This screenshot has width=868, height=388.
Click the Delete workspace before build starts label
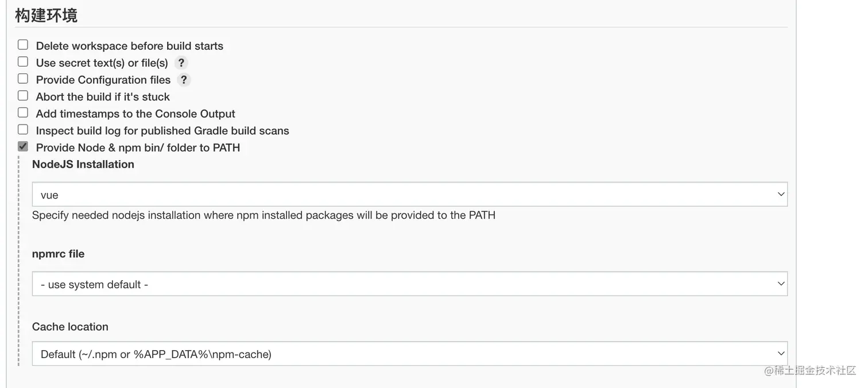[x=129, y=46]
